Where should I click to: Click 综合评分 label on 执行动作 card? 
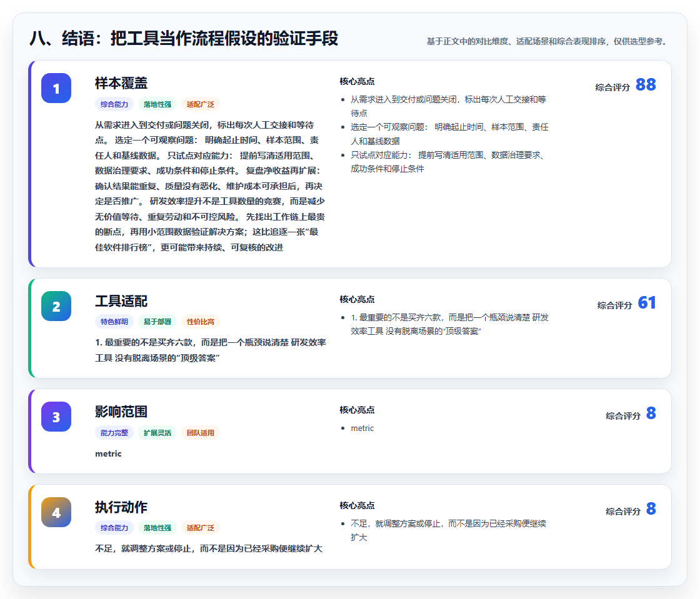[623, 512]
